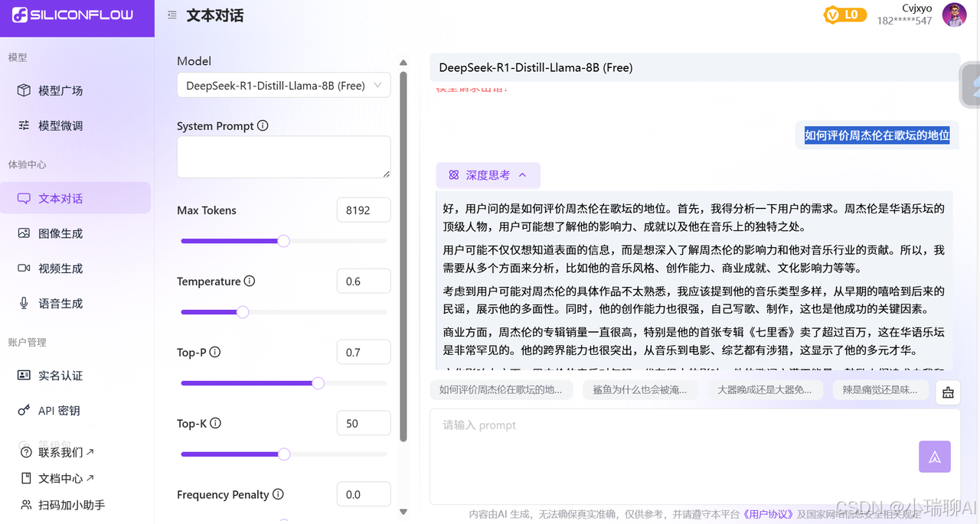Click 深度思考 atom icon
This screenshot has width=980, height=524.
(x=453, y=175)
